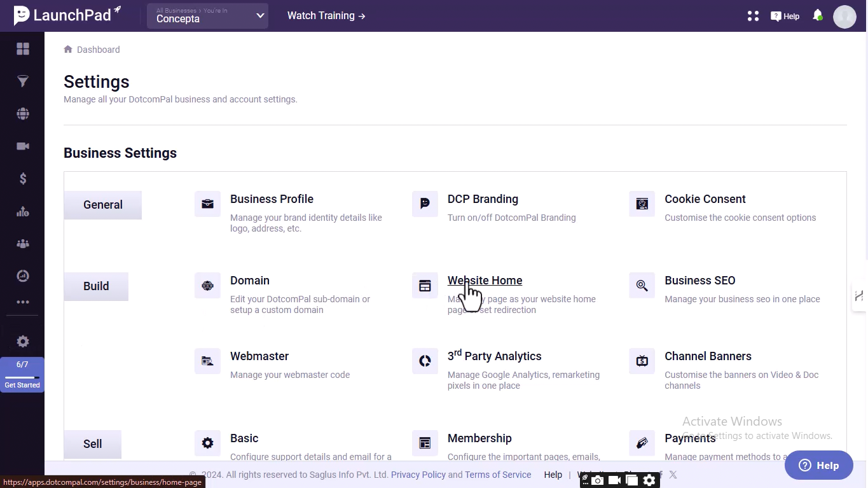Click the Membership layout icon
The image size is (868, 488).
(425, 443)
